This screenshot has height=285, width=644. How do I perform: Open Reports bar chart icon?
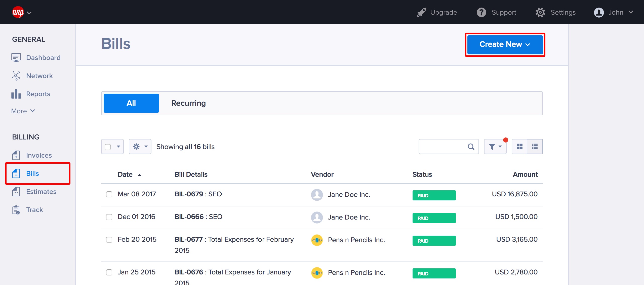click(x=16, y=94)
